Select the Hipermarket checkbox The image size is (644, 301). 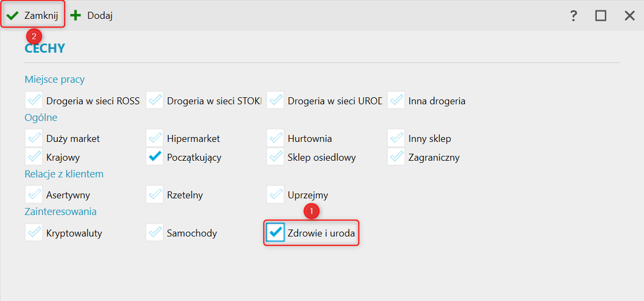pyautogui.click(x=155, y=138)
